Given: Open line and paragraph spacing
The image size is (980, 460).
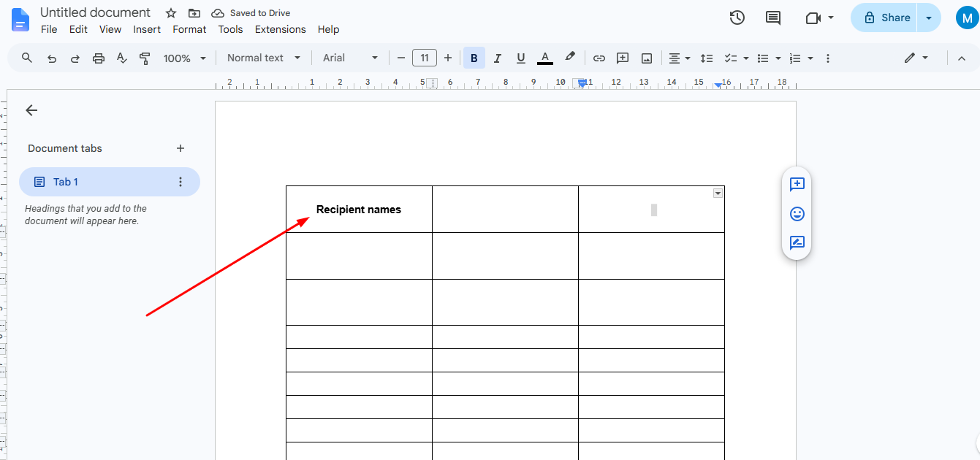Looking at the screenshot, I should tap(707, 58).
